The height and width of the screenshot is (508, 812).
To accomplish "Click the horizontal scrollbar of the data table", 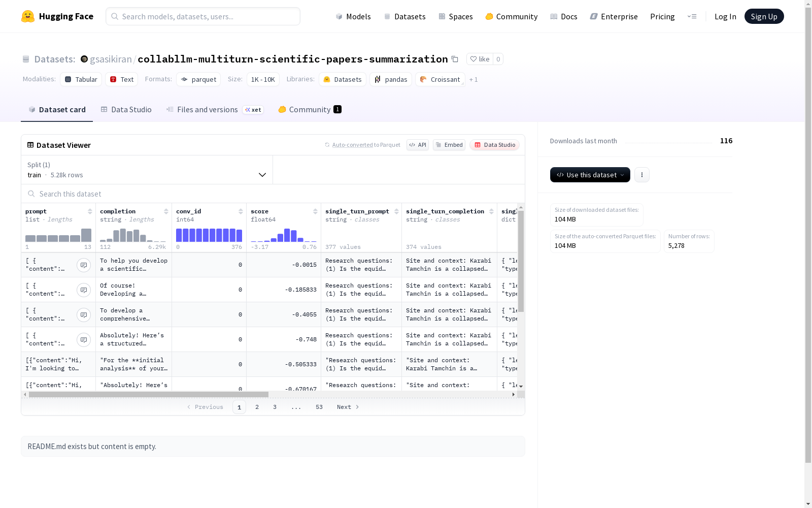I will pos(149,394).
